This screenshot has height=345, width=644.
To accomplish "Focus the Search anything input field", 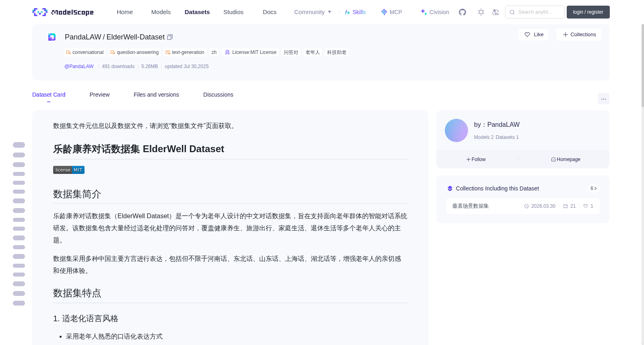I will click(x=535, y=12).
